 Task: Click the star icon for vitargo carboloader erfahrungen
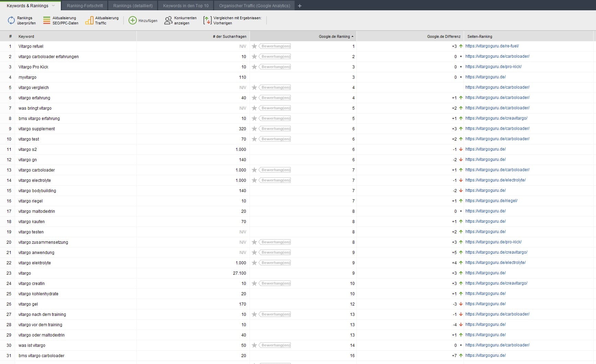pyautogui.click(x=254, y=56)
